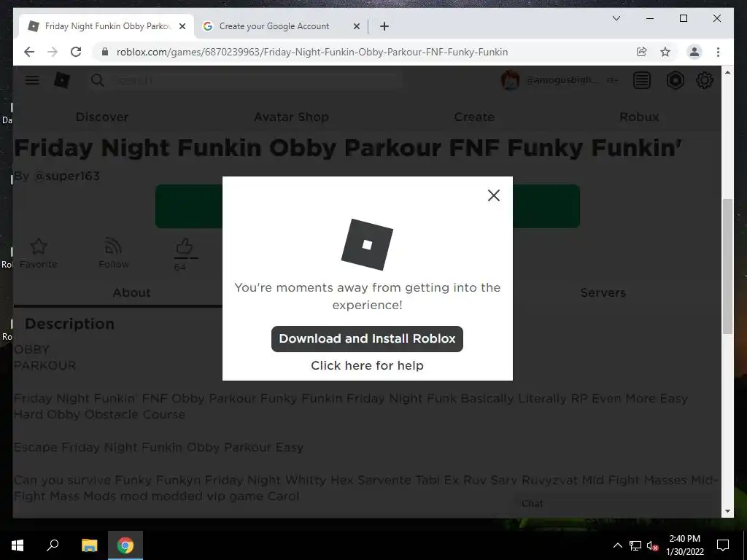Select the roblox.com address bar
The height and width of the screenshot is (560, 747).
(312, 52)
